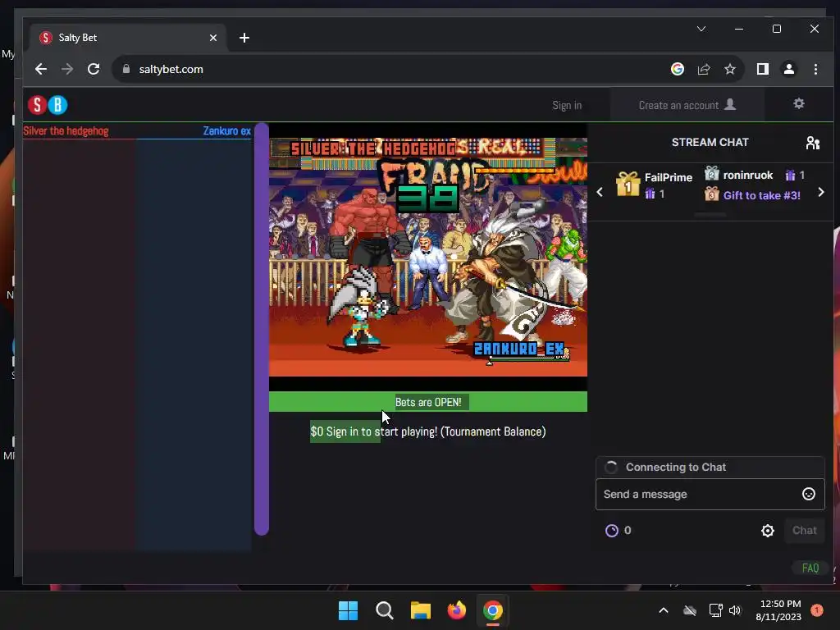Open File Explorer from taskbar

421,610
